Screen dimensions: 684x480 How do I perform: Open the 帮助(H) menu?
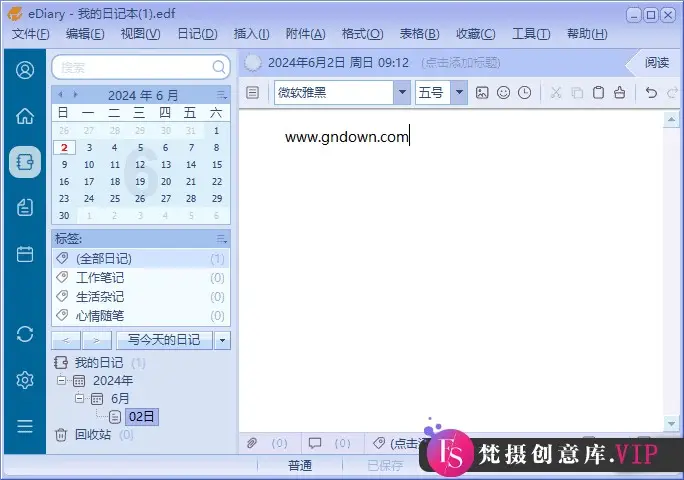(587, 34)
